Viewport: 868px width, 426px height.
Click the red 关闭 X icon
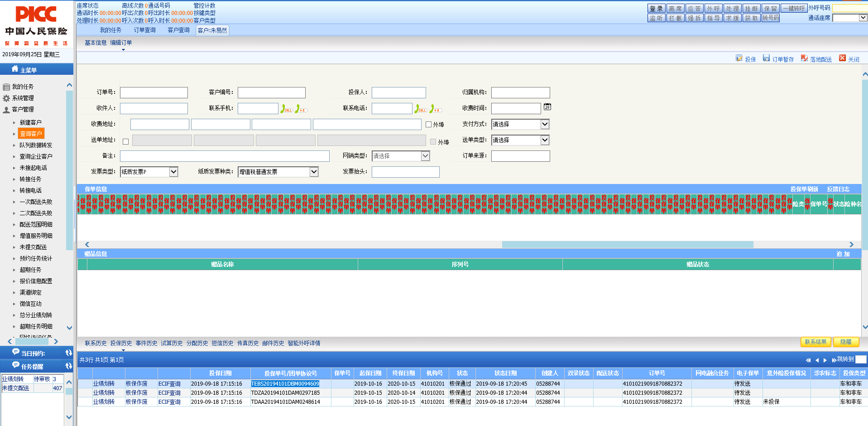click(842, 58)
